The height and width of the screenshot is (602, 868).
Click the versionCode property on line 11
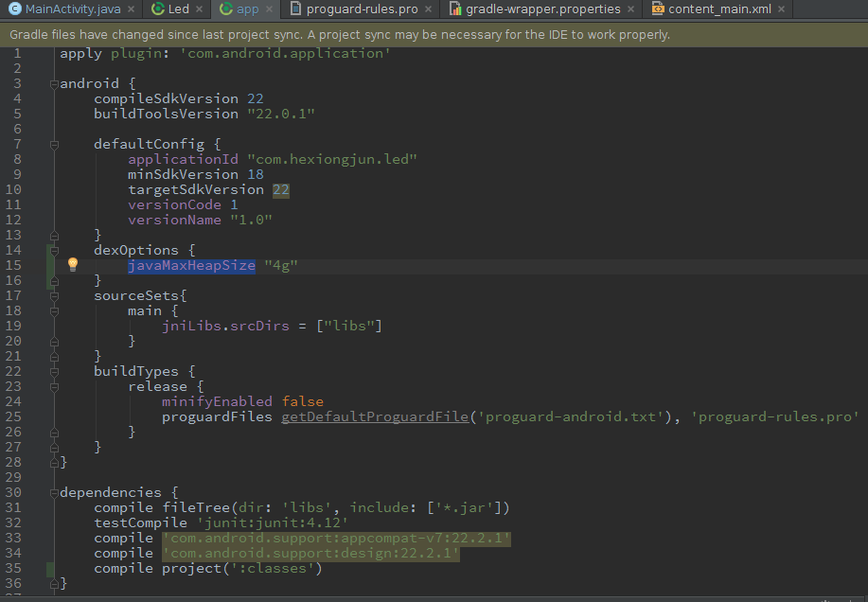click(174, 204)
